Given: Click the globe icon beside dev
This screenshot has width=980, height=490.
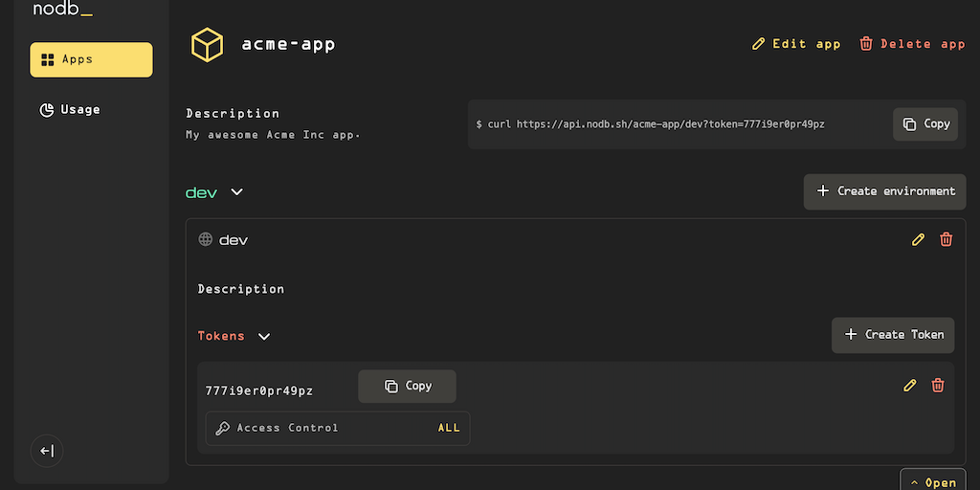Looking at the screenshot, I should click(x=205, y=239).
